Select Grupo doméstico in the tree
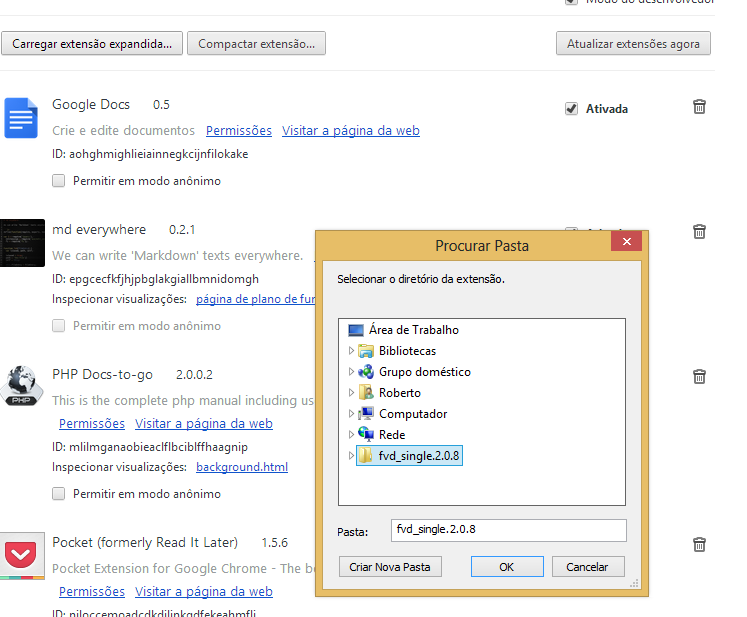 (x=414, y=372)
